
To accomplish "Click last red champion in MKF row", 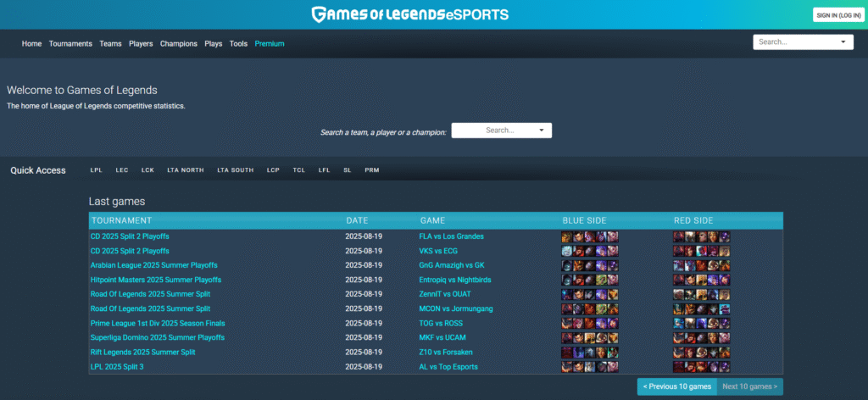I will tap(724, 337).
